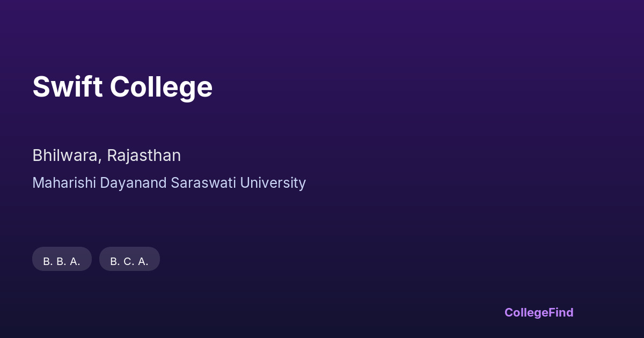Click the word College in the heading
The height and width of the screenshot is (338, 644).
coord(161,87)
